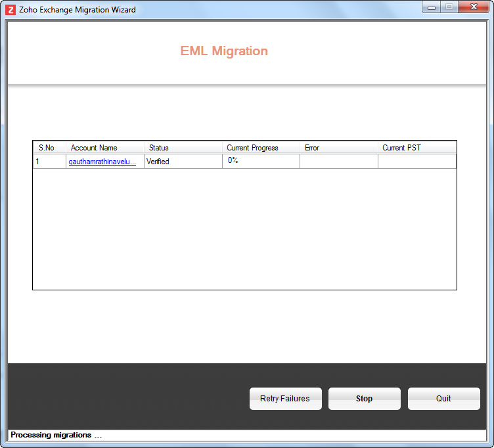Screen dimensions: 494x448
Task: Click the EML Migration heading
Action: (x=224, y=51)
